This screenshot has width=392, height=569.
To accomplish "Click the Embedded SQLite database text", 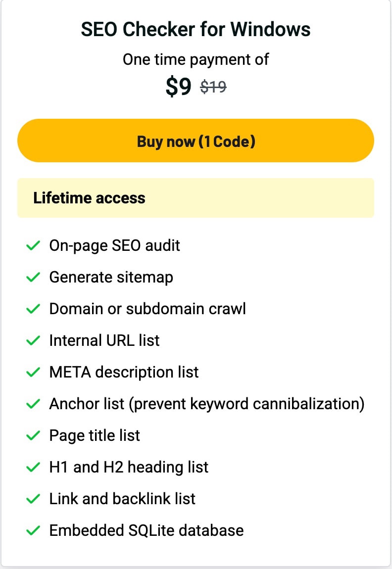I will click(x=146, y=530).
